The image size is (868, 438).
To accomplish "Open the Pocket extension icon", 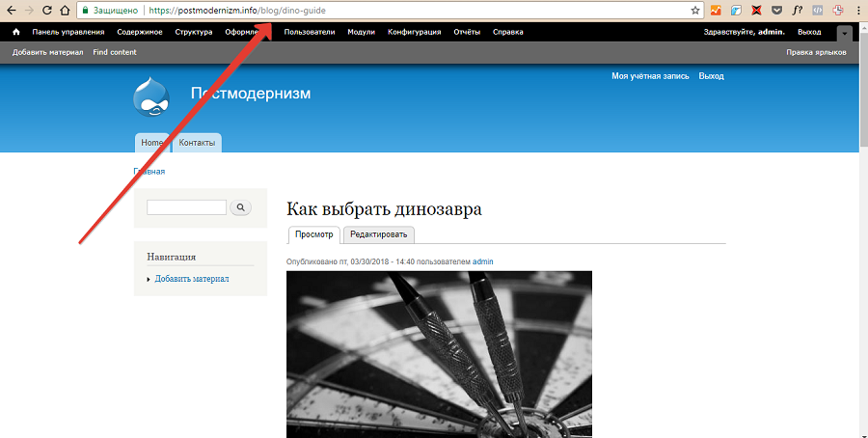I will [776, 10].
